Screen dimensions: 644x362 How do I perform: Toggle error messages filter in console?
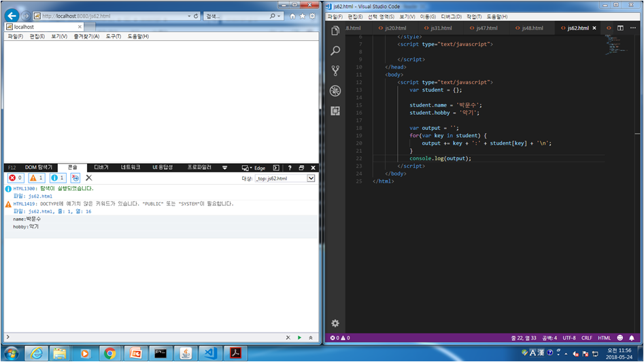(16, 178)
